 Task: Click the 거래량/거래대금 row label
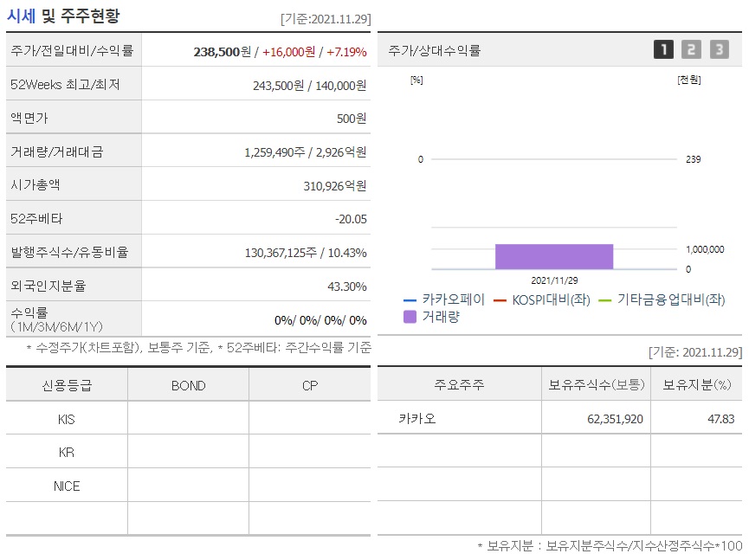point(57,151)
